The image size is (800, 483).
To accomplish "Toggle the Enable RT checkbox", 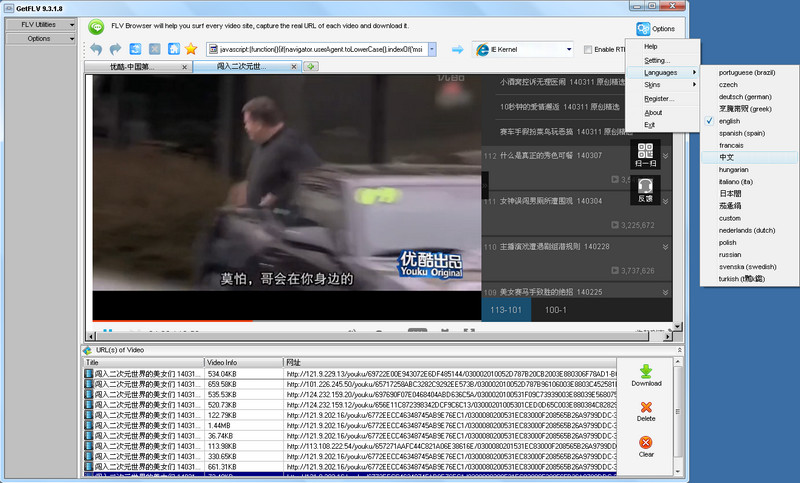I will (588, 49).
